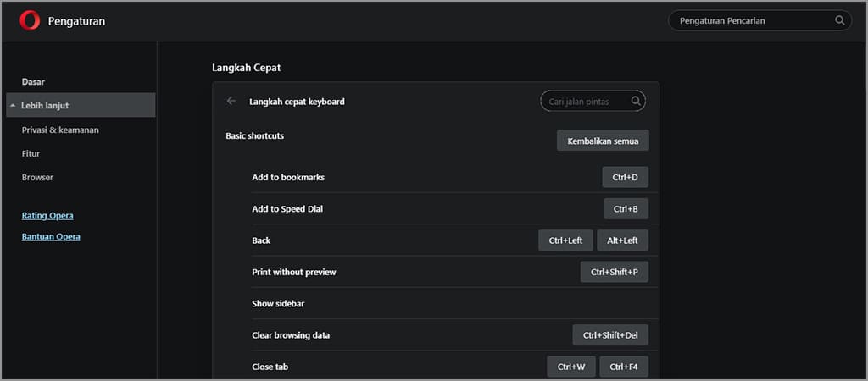Collapse the Lebih lanjut section arrow

(13, 106)
